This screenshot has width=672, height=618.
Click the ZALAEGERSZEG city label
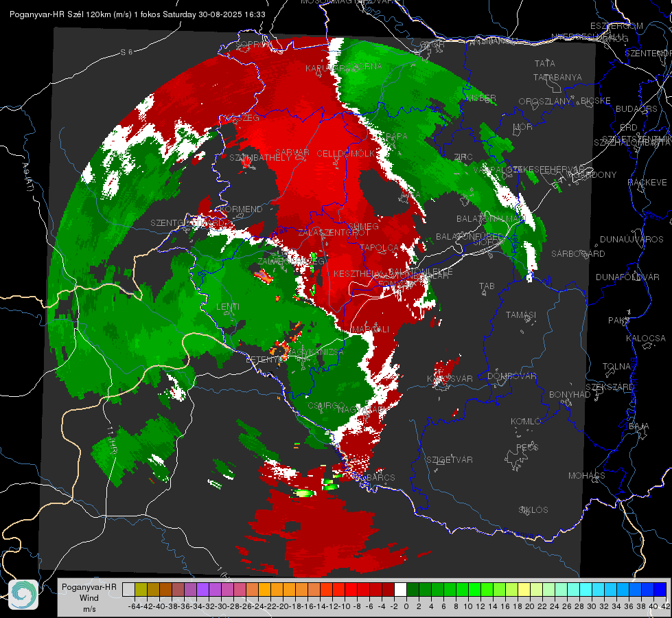click(x=291, y=261)
